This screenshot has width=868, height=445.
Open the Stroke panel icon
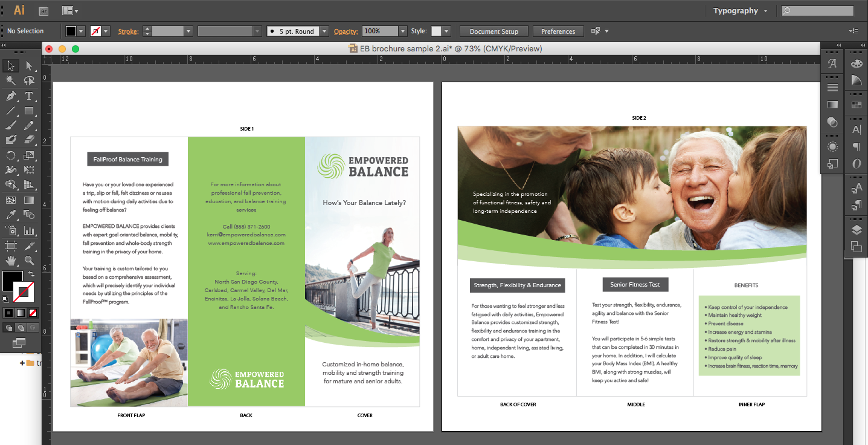pos(832,88)
